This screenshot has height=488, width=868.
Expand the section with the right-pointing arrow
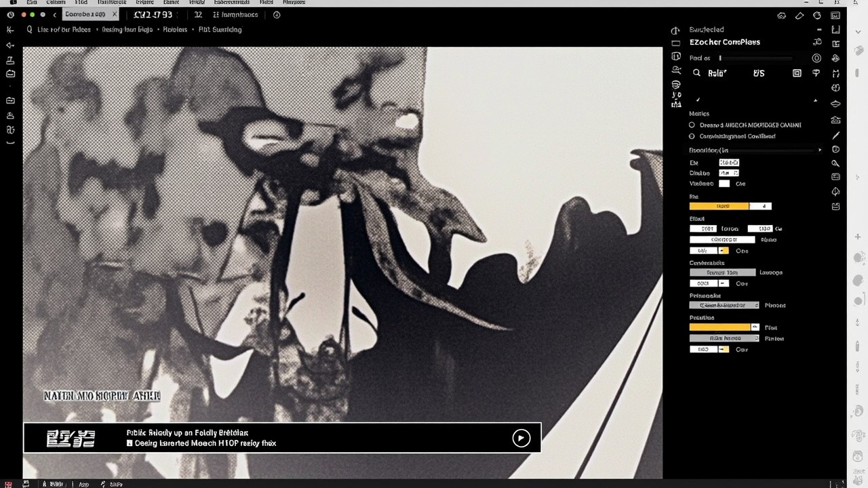pyautogui.click(x=819, y=150)
